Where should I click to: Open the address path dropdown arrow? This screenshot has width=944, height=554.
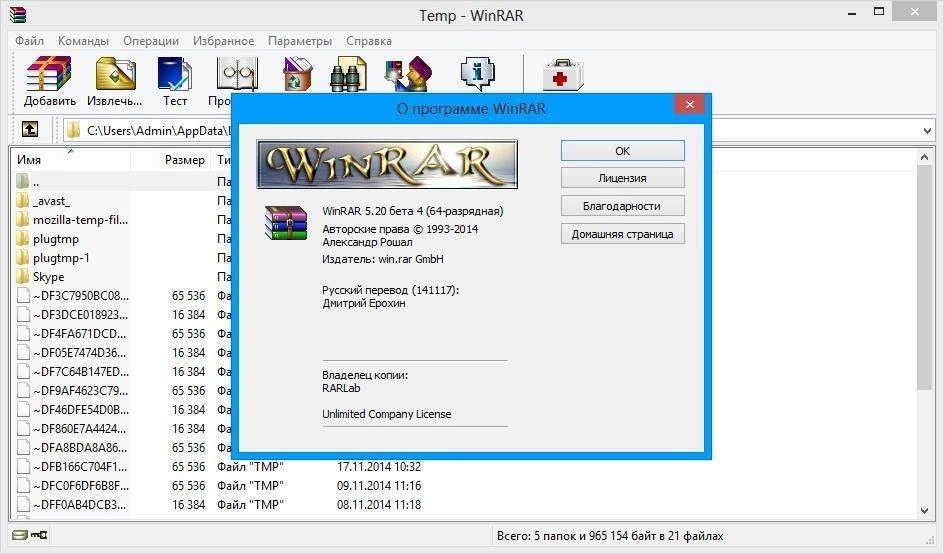pos(927,130)
